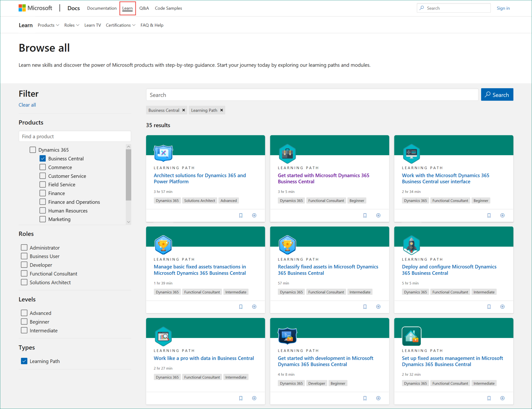The width and height of the screenshot is (532, 409).
Task: Add Manage basic fixed assets path to collection
Action: click(x=254, y=307)
